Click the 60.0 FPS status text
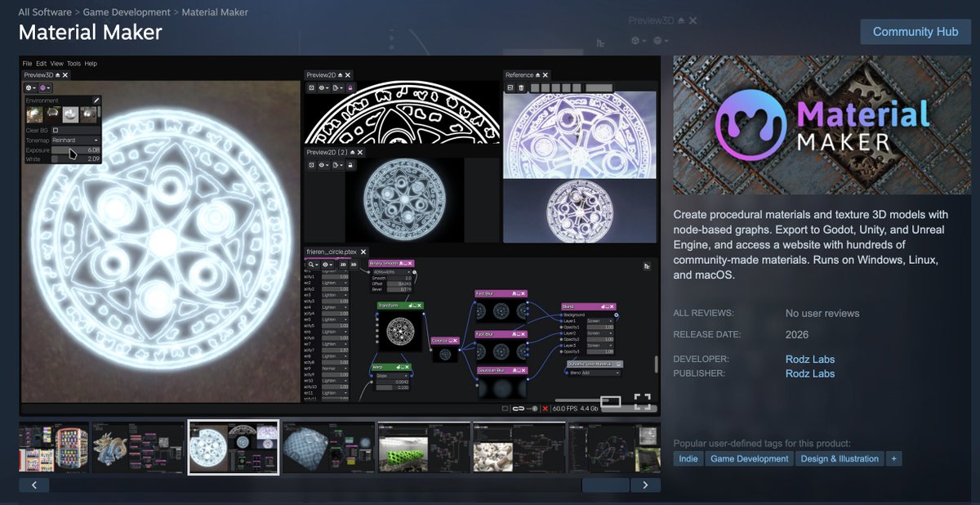This screenshot has height=505, width=980. [565, 409]
